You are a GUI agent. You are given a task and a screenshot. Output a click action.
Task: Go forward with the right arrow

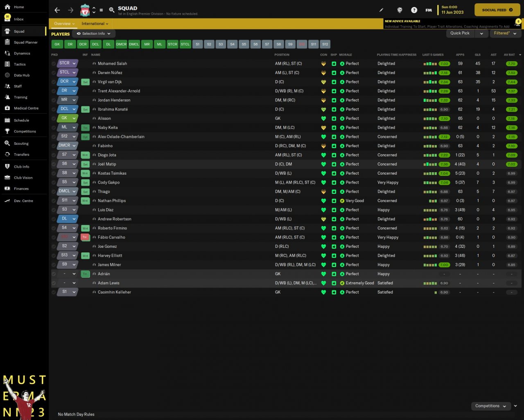(x=71, y=10)
